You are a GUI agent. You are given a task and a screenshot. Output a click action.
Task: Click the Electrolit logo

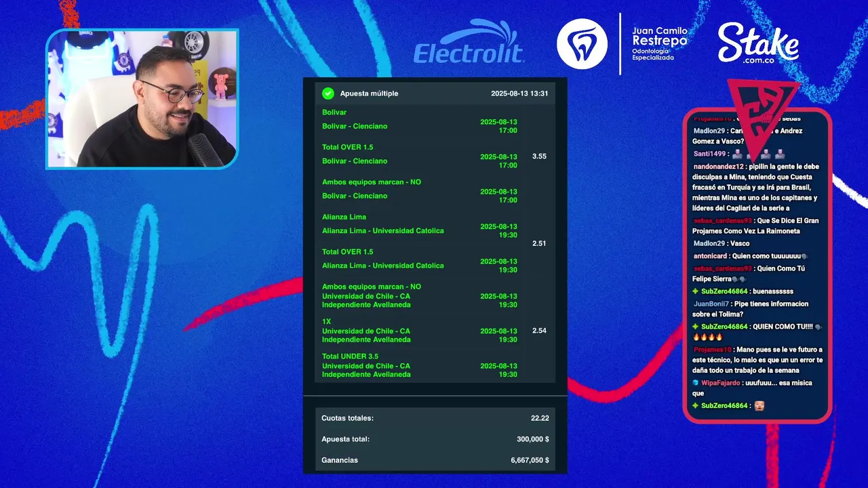point(469,43)
